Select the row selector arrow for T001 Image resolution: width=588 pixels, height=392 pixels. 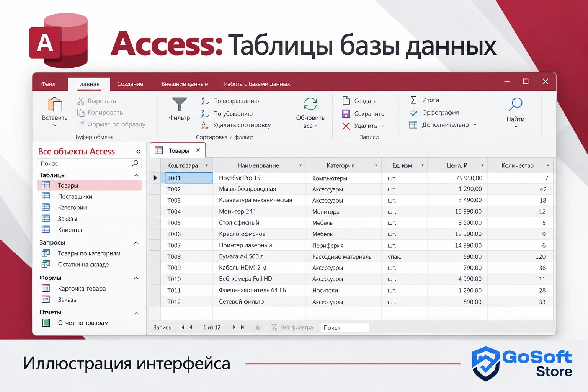[155, 178]
